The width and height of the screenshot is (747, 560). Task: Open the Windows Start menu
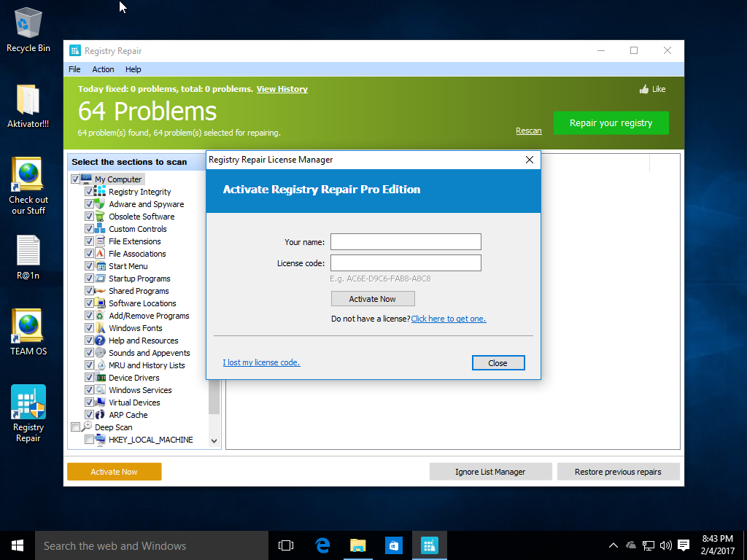(18, 545)
